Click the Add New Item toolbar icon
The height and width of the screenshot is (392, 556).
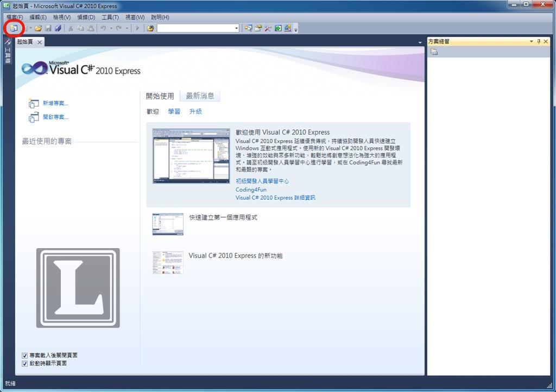tap(25, 28)
